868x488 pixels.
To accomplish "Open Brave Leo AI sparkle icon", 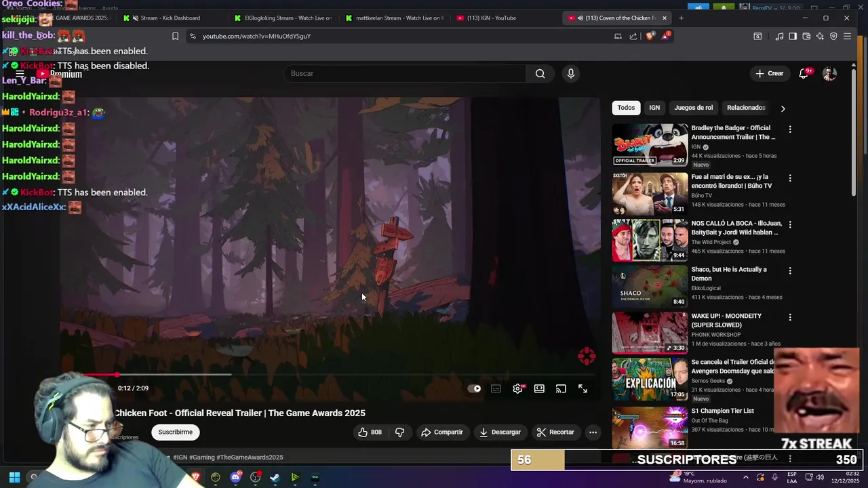I will click(820, 36).
